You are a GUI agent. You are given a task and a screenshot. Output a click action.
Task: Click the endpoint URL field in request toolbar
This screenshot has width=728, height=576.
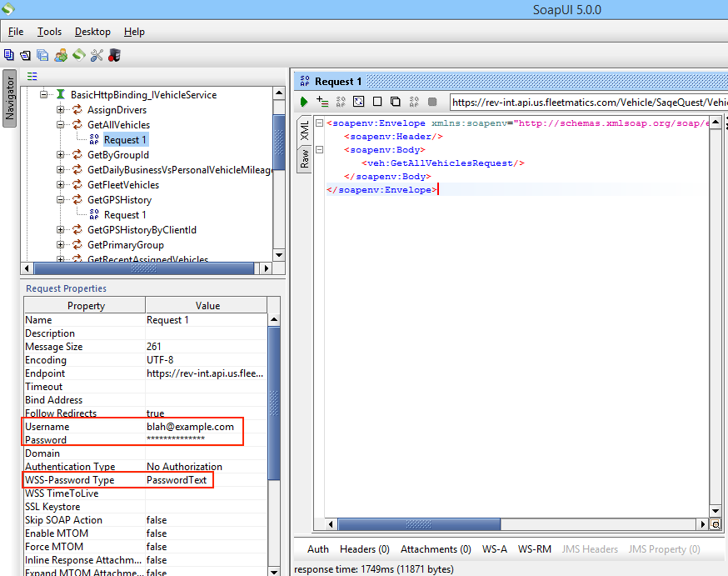click(589, 103)
